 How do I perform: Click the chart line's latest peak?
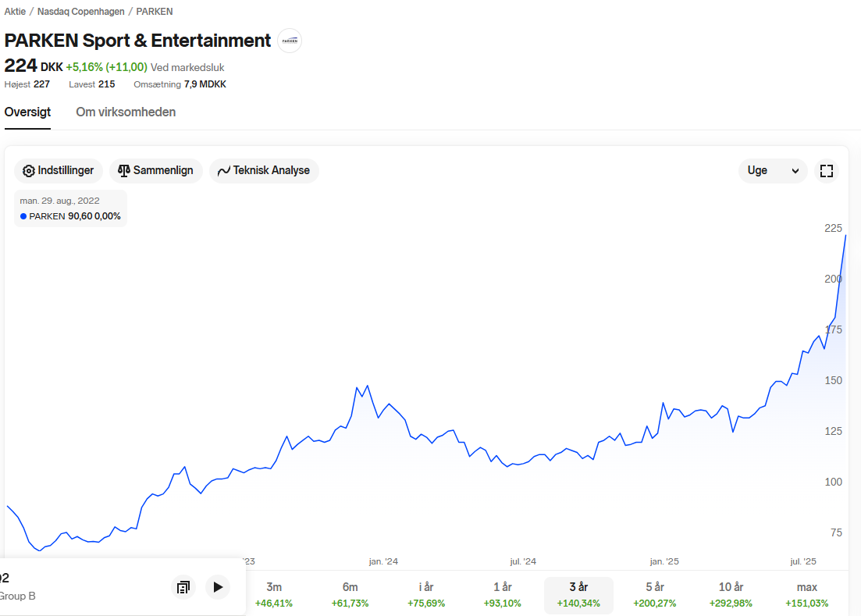[x=845, y=236]
